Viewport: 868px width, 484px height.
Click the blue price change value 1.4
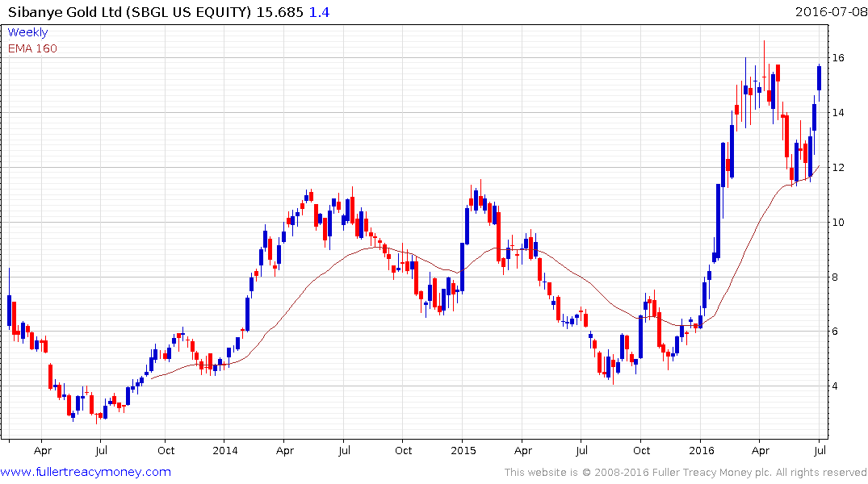(x=320, y=12)
